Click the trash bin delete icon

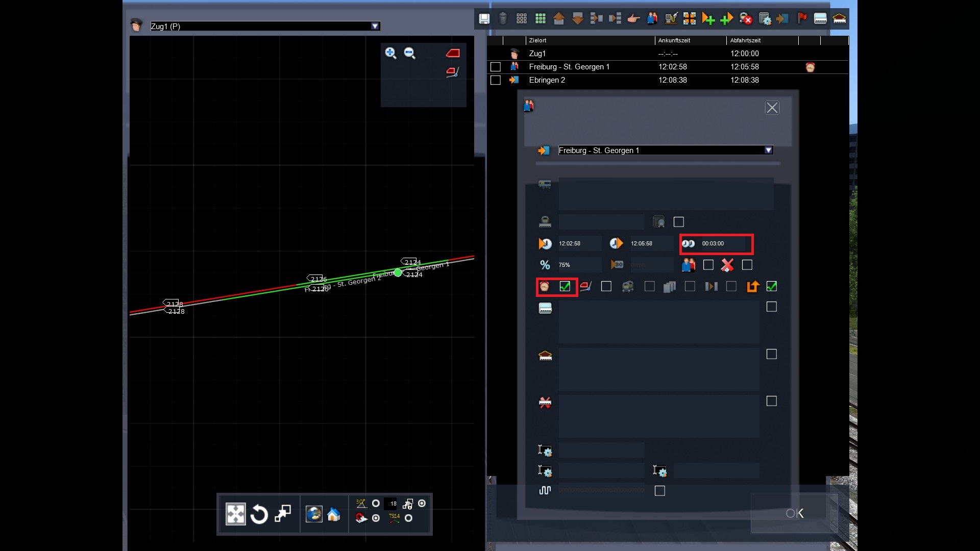tap(503, 19)
